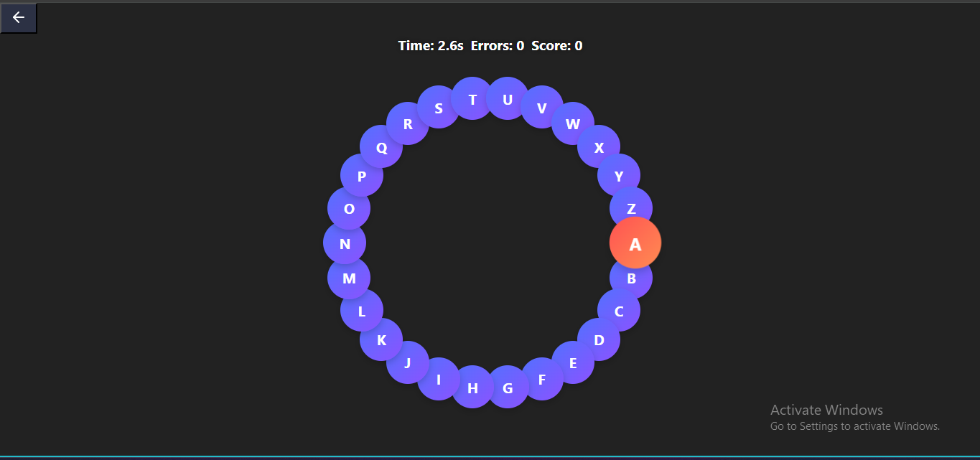Choose the letter E circle
The height and width of the screenshot is (460, 980).
573,362
